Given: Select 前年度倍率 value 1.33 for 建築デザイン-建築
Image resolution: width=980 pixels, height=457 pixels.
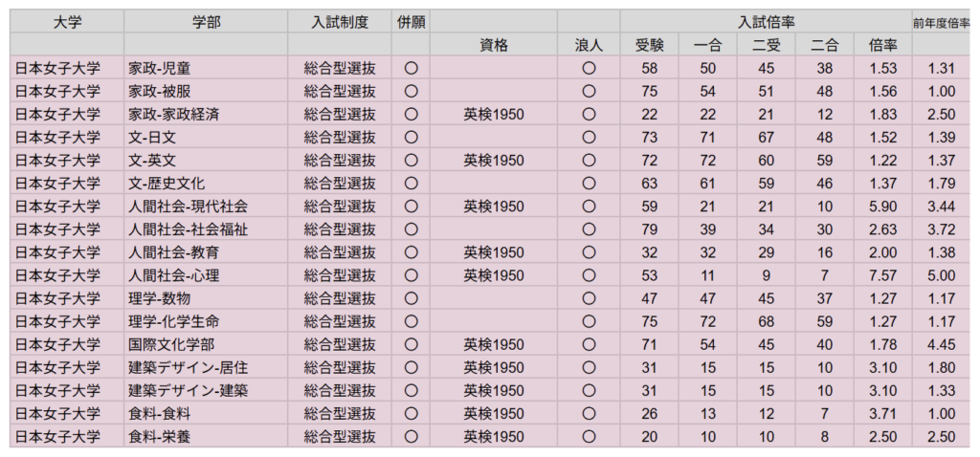Looking at the screenshot, I should pos(942,391).
